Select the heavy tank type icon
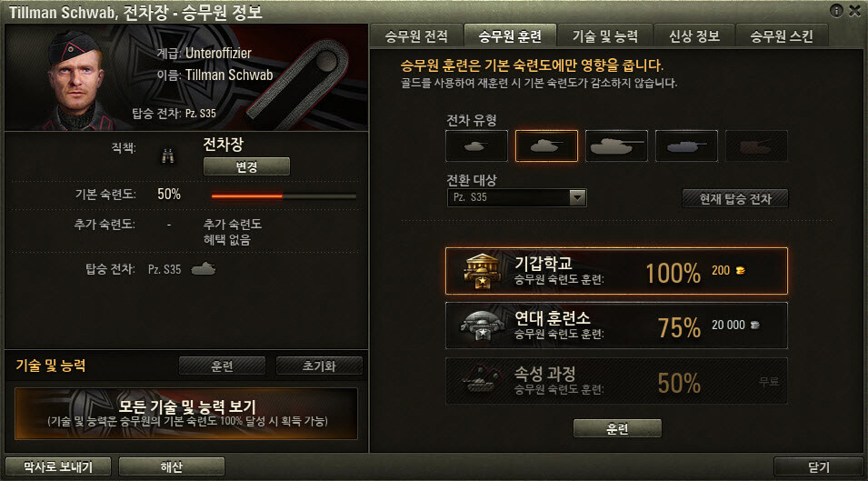The image size is (868, 481). coord(616,146)
